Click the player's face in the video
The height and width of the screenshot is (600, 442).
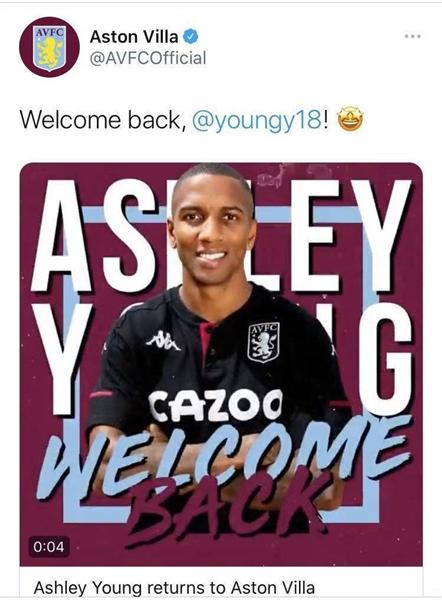tap(213, 233)
